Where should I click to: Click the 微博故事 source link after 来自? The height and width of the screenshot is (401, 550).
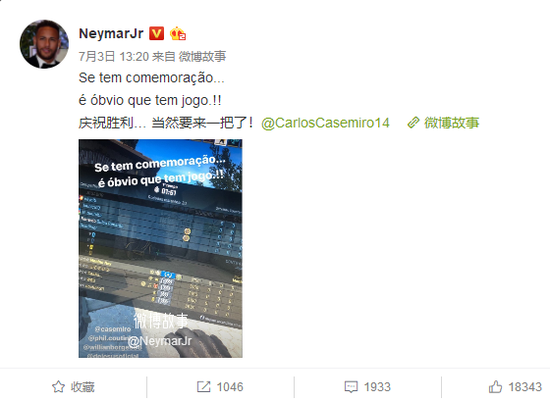pos(202,56)
